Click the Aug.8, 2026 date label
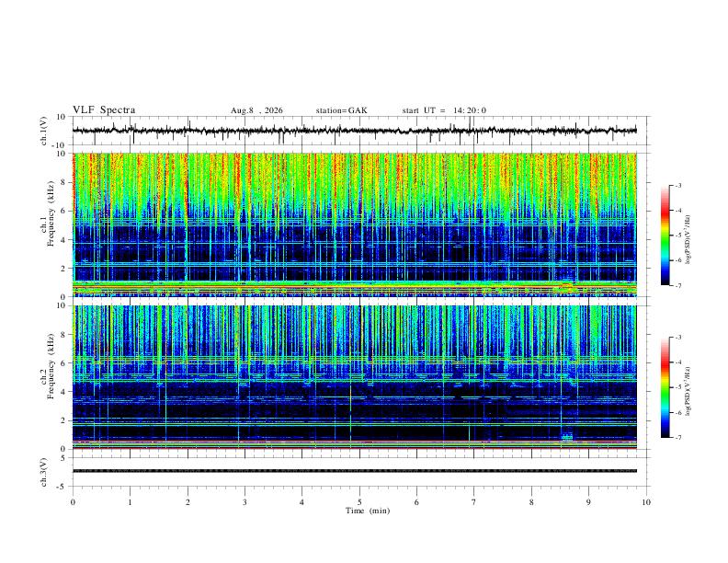 point(256,110)
